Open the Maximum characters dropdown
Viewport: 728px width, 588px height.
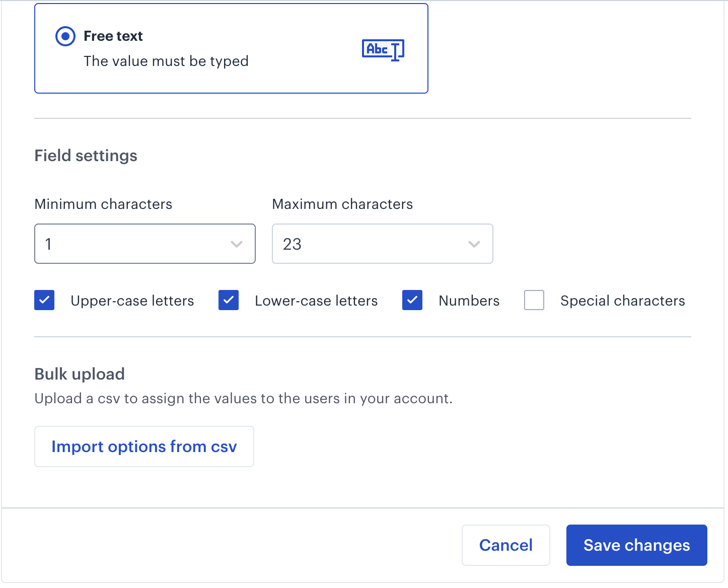[x=383, y=244]
